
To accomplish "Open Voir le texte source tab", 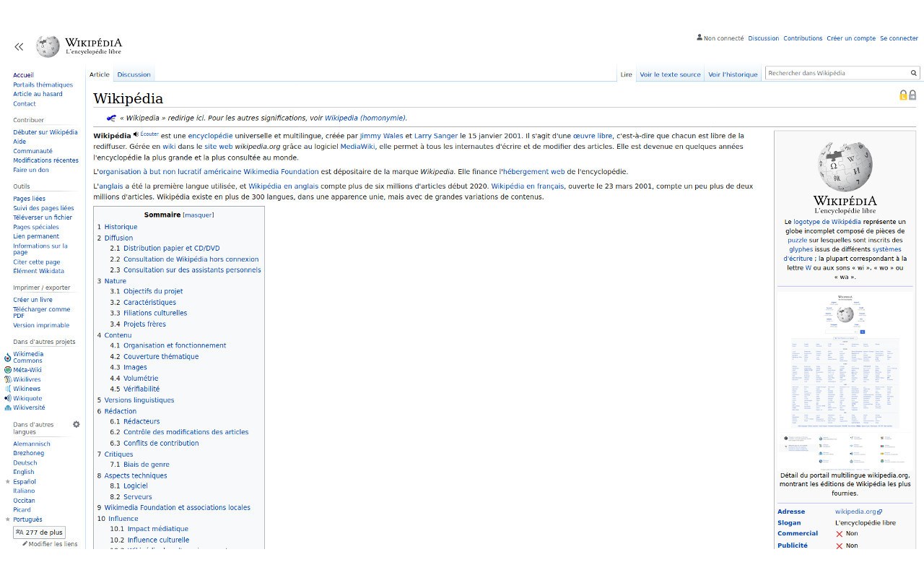I will pos(670,74).
